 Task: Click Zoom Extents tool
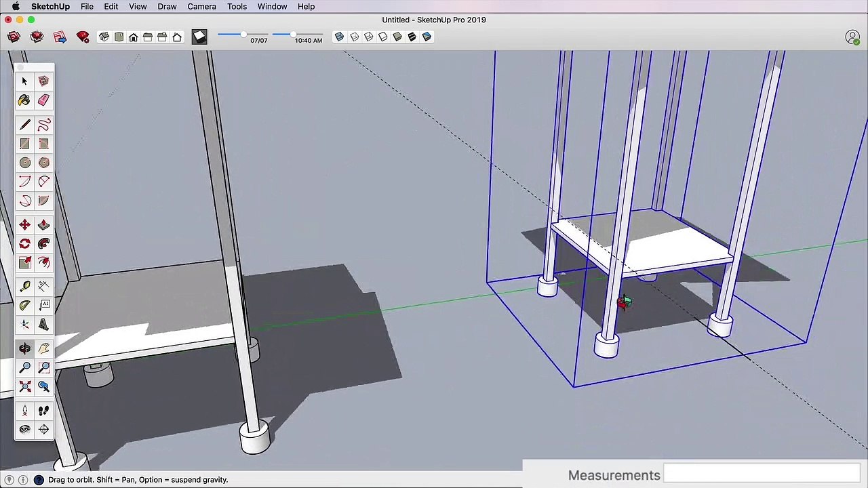24,386
